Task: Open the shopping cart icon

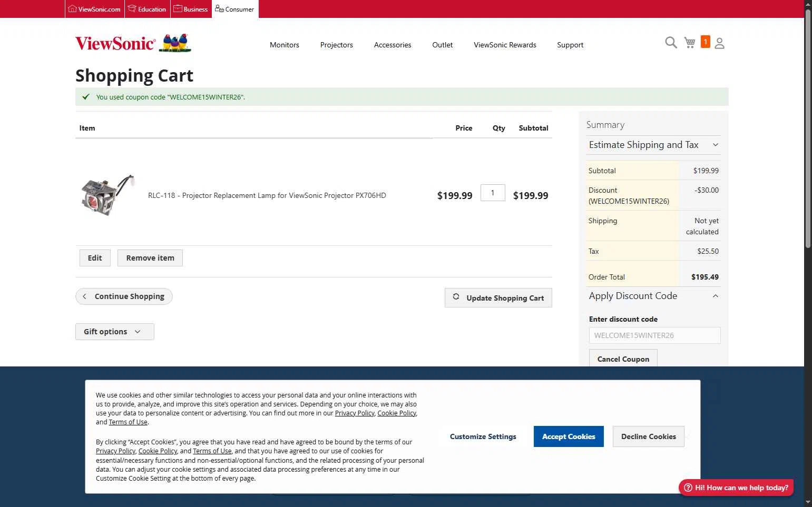Action: 690,43
